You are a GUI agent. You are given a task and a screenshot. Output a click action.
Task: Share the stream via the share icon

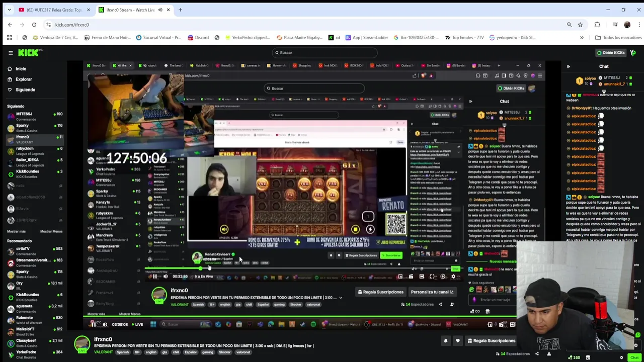[x=537, y=353]
